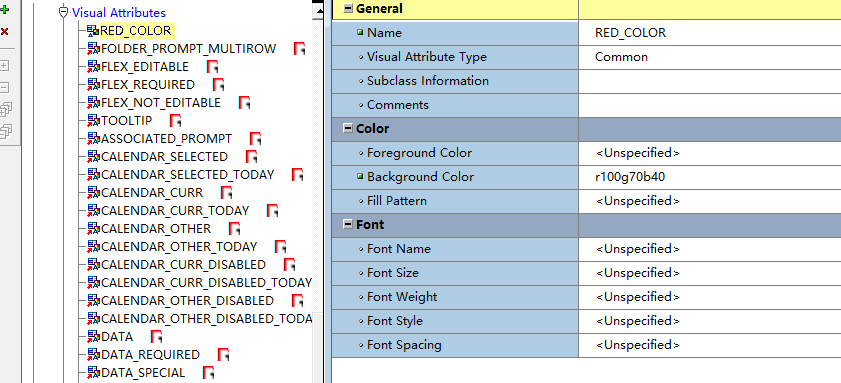Screen dimensions: 841x383
Task: Select the CALENDAR_CURR visual attribute
Action: 152,193
